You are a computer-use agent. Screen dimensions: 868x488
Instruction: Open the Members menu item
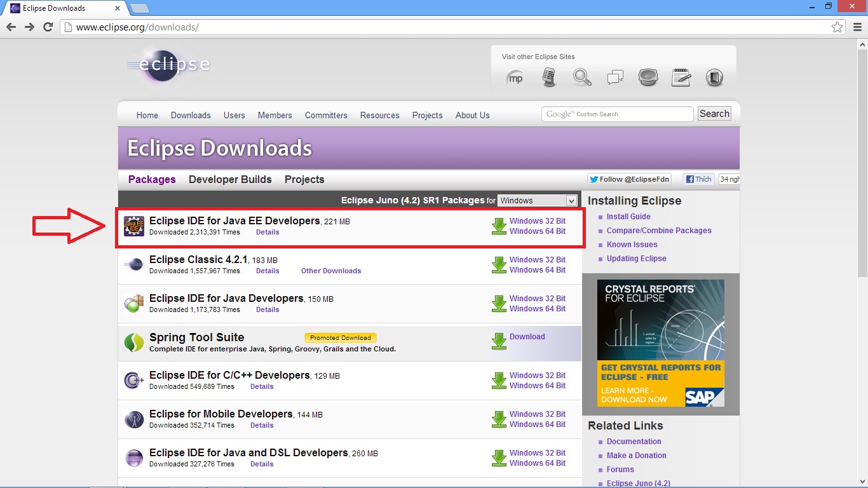[x=275, y=115]
